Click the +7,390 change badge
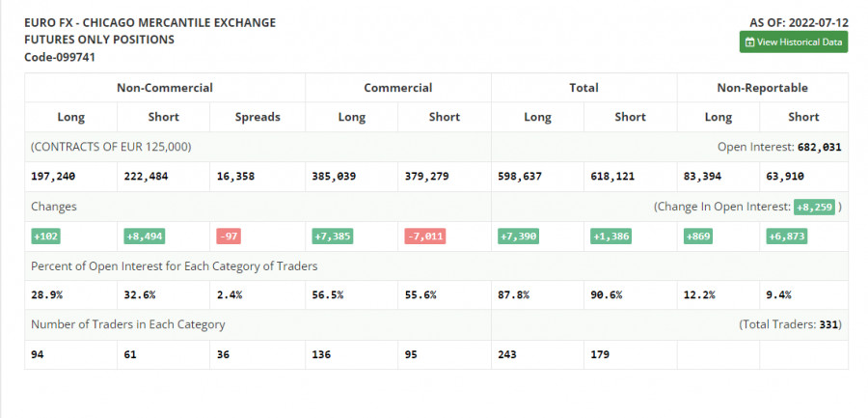Viewport: 868px width, 418px height. [x=518, y=237]
